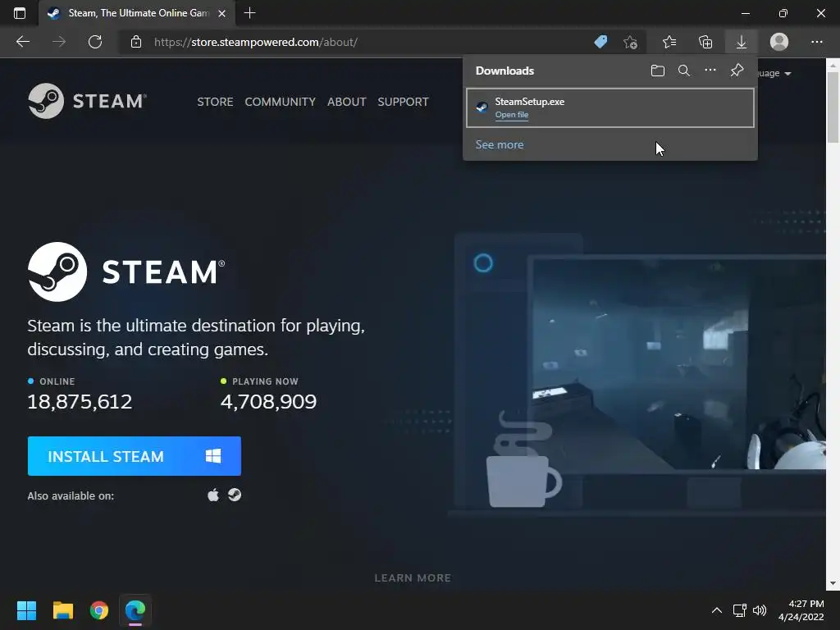
Task: Open a new browser tab
Action: pos(249,13)
